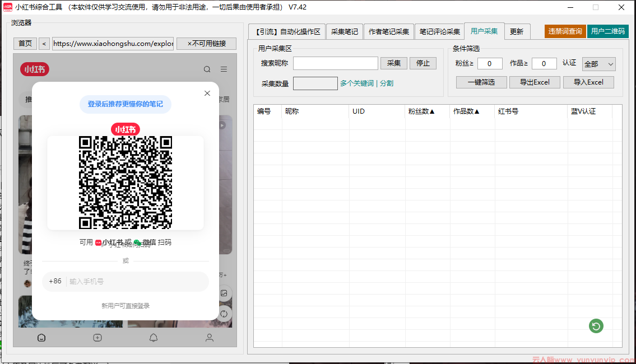
Task: Switch to 【引流】自动化操作区 tab
Action: (288, 31)
